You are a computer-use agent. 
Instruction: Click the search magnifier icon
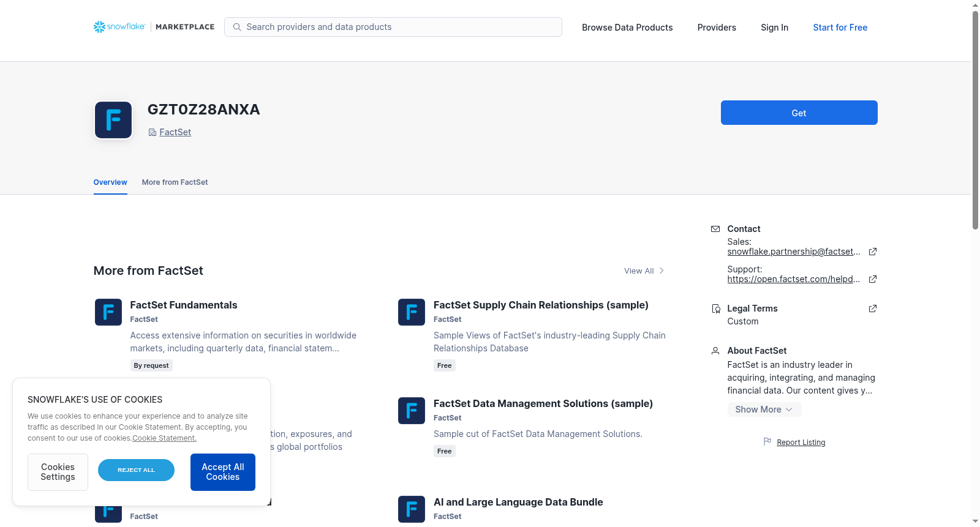[237, 27]
